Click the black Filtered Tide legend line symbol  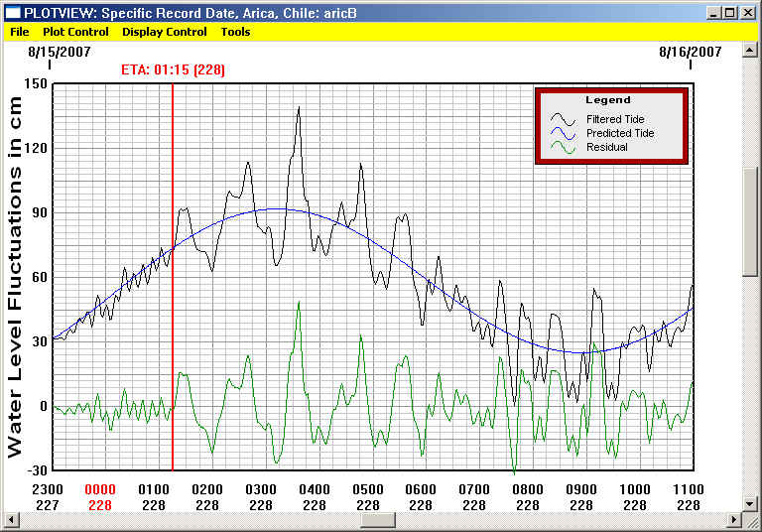point(564,119)
